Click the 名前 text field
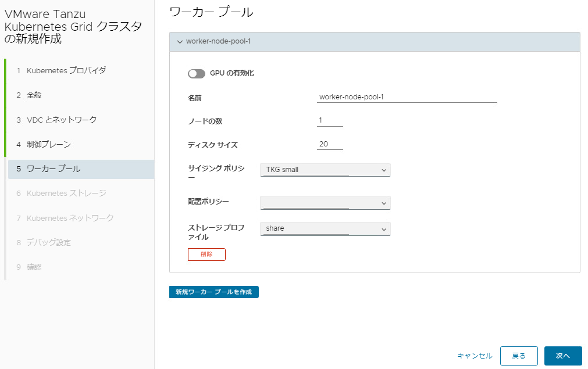Viewport: 588px width, 369px height. click(x=407, y=98)
